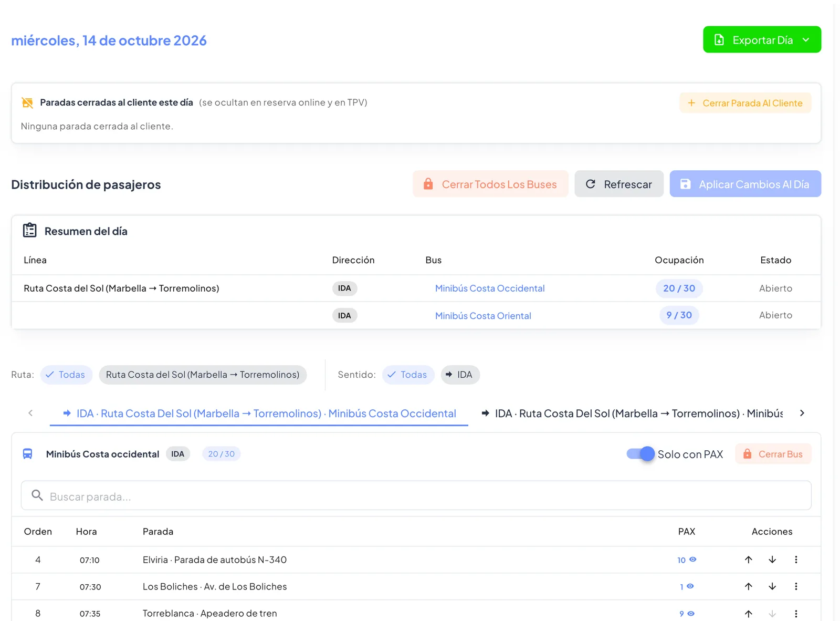Viewport: 840px width, 621px height.
Task: Move Elviria stop up with arrow icon
Action: click(x=749, y=560)
